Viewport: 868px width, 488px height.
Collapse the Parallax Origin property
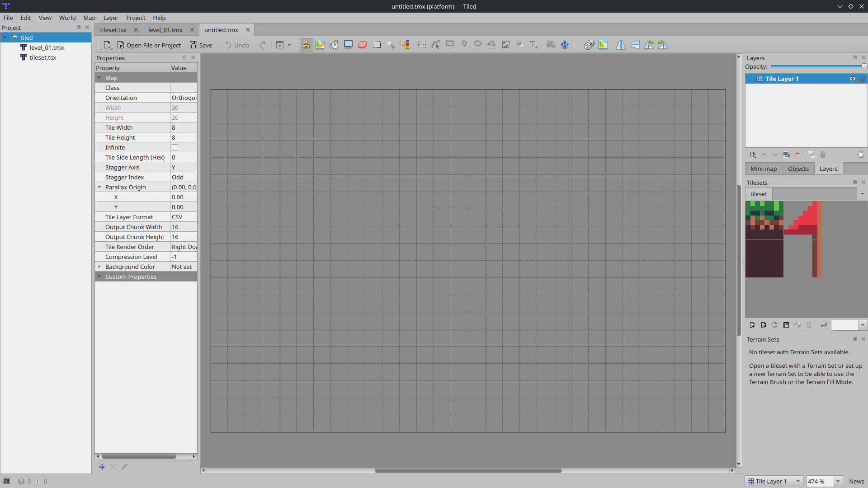tap(99, 187)
